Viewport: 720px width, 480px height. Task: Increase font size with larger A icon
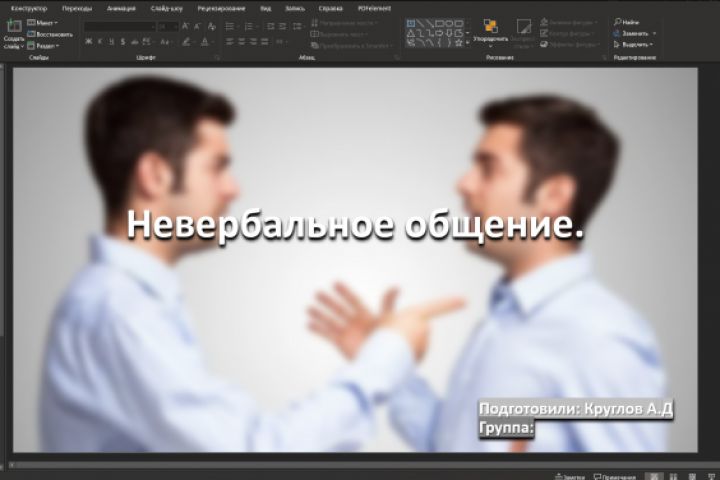point(186,27)
